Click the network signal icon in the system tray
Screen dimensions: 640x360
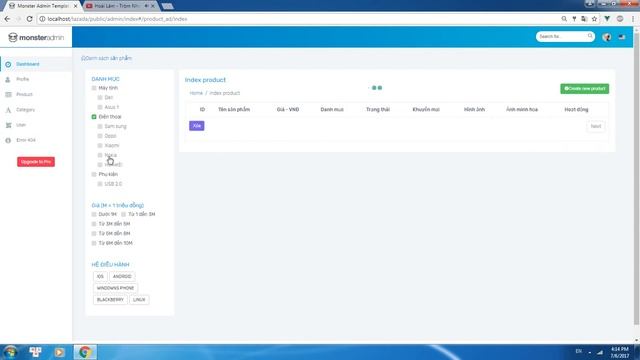click(x=600, y=352)
